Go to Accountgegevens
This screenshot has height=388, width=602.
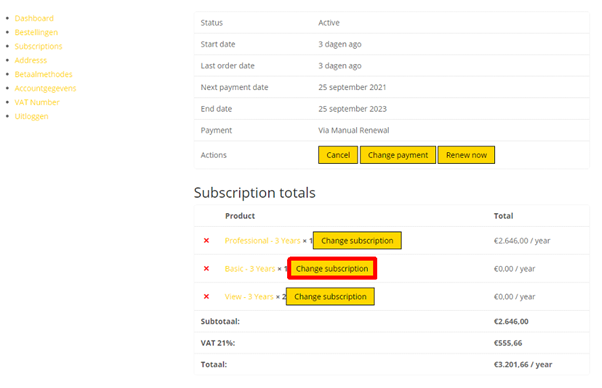pos(45,88)
